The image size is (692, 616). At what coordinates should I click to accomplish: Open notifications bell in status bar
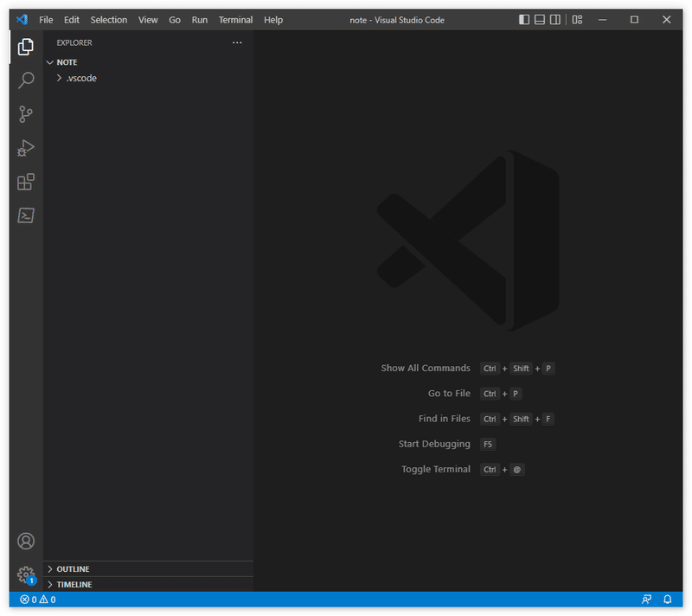point(668,600)
